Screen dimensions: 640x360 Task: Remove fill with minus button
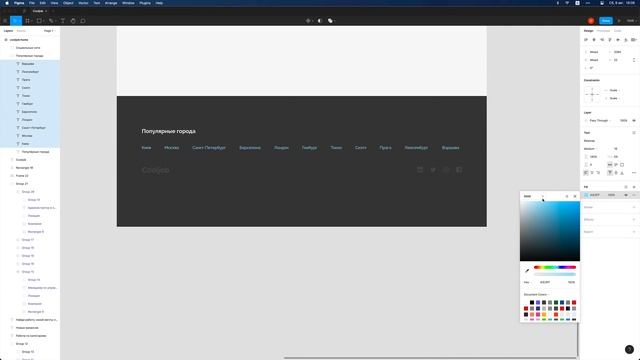pos(634,195)
